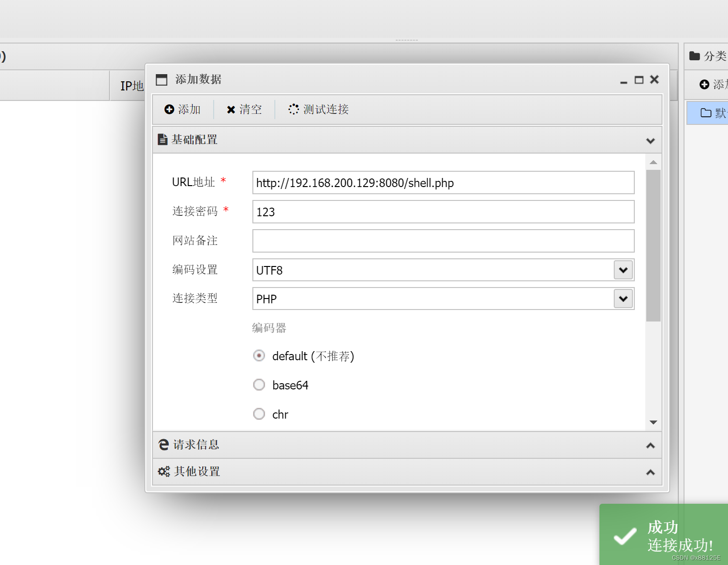Image resolution: width=728 pixels, height=565 pixels.
Task: Open the 编码设置 UTF8 dropdown arrow
Action: coord(623,270)
